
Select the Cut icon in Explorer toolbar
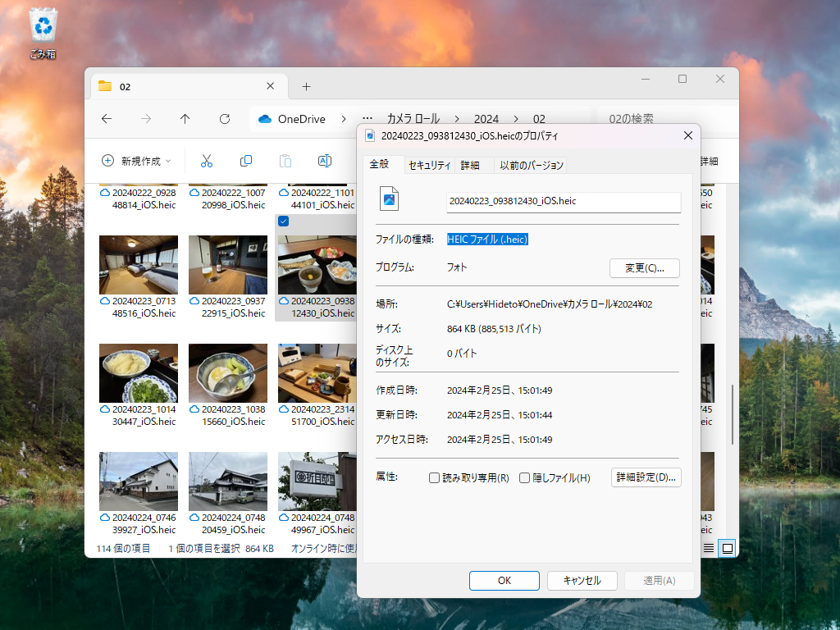click(x=206, y=161)
